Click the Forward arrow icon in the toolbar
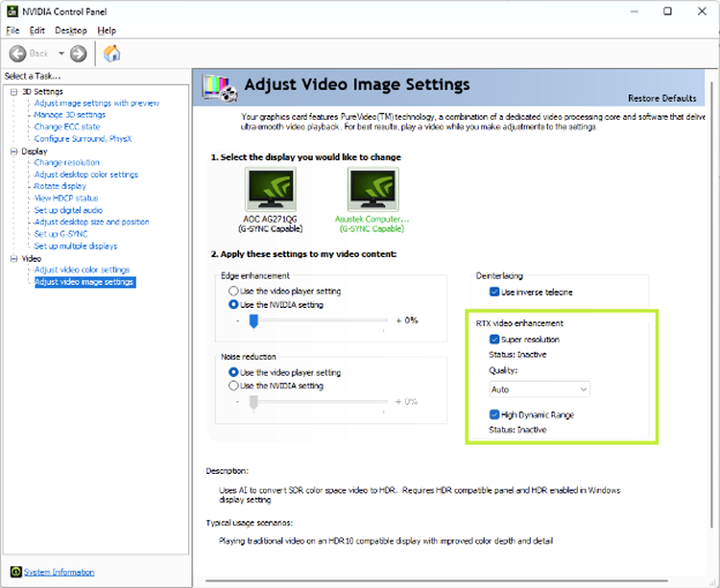 coord(78,54)
